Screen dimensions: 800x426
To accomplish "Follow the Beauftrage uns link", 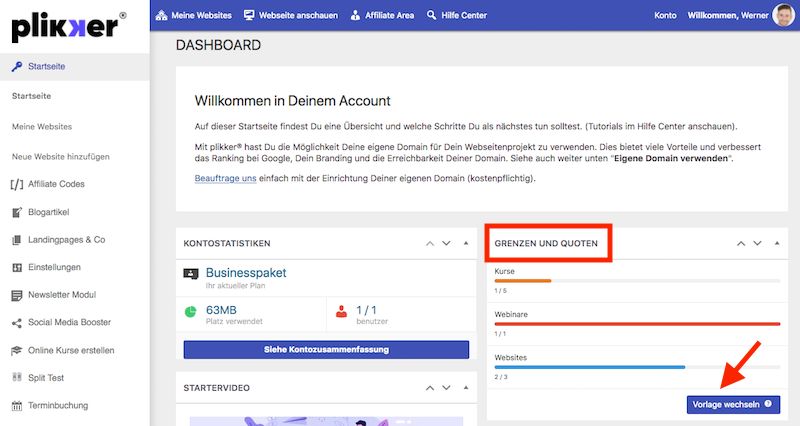I will tap(225, 178).
